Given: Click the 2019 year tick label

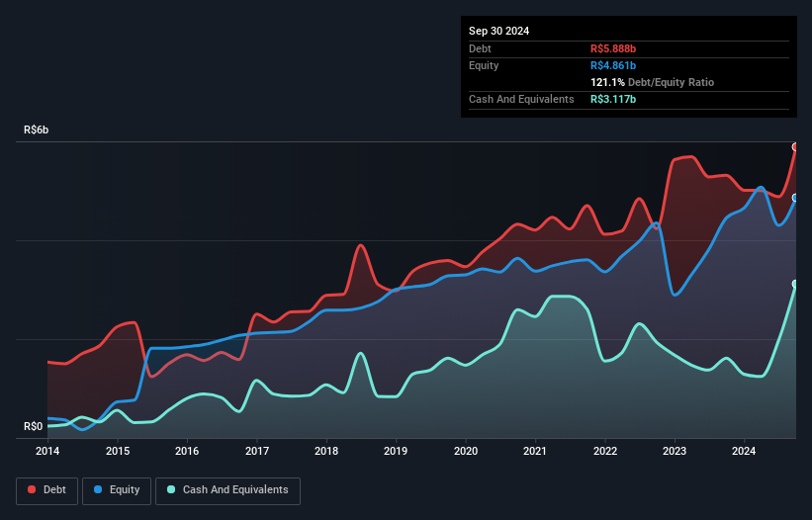Looking at the screenshot, I should pos(396,452).
